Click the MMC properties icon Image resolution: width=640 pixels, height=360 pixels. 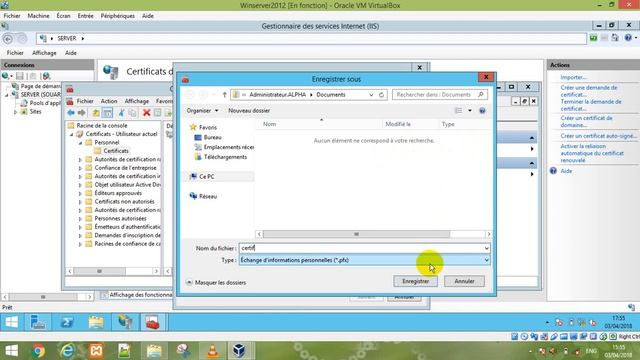click(x=158, y=113)
